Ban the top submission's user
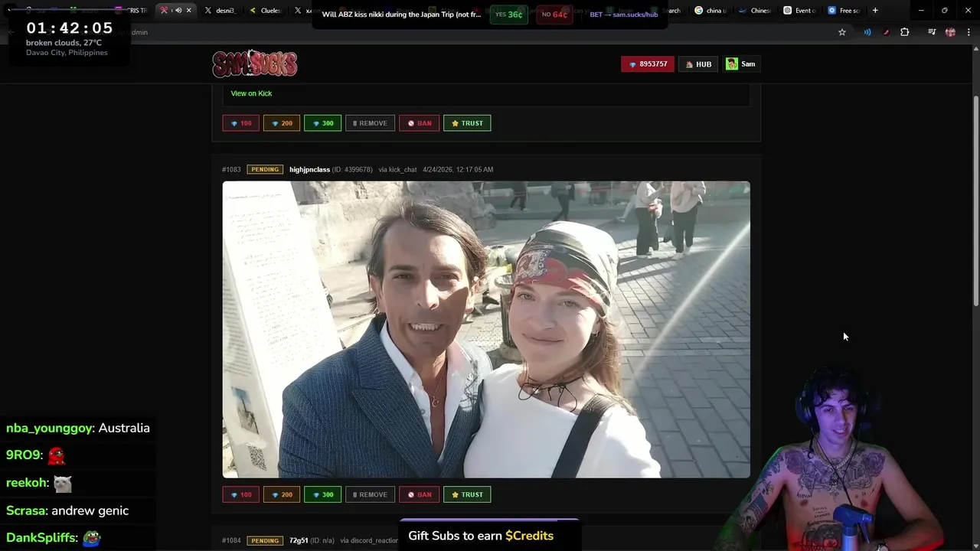This screenshot has width=980, height=551. point(419,123)
